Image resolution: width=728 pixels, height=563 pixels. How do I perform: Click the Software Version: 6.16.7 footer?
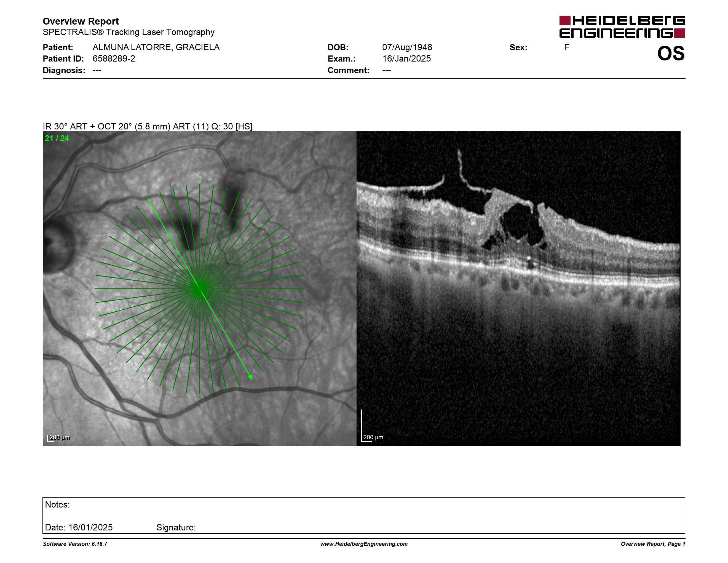click(x=75, y=544)
